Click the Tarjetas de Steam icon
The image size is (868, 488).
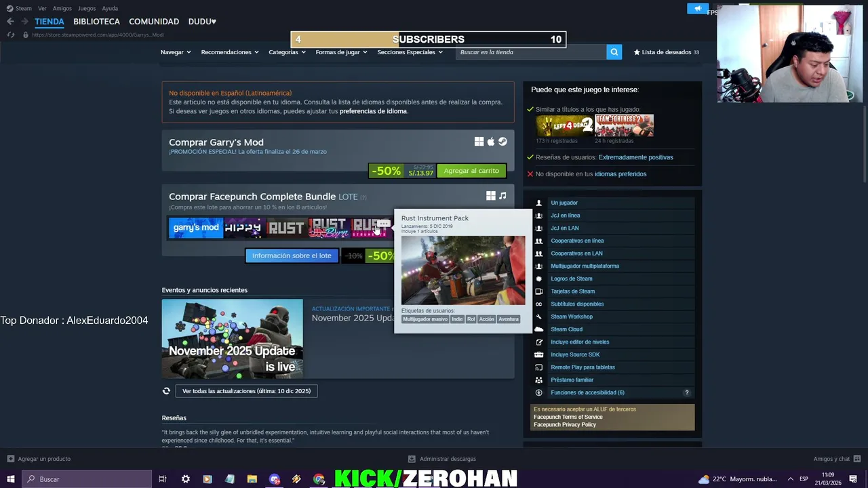(x=539, y=291)
